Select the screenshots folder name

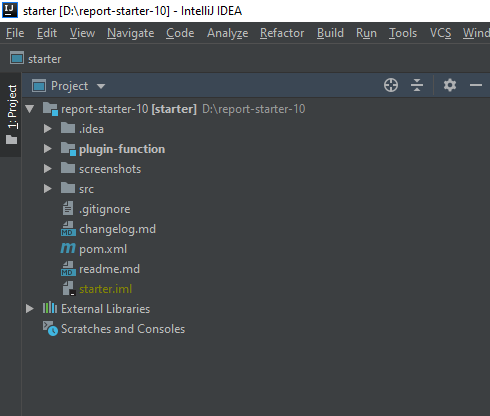pos(110,169)
